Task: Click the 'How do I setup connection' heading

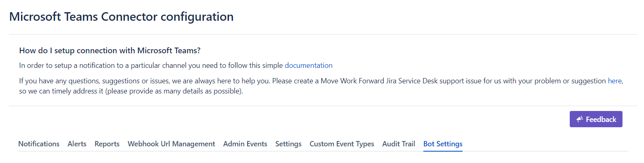Action: (x=110, y=50)
